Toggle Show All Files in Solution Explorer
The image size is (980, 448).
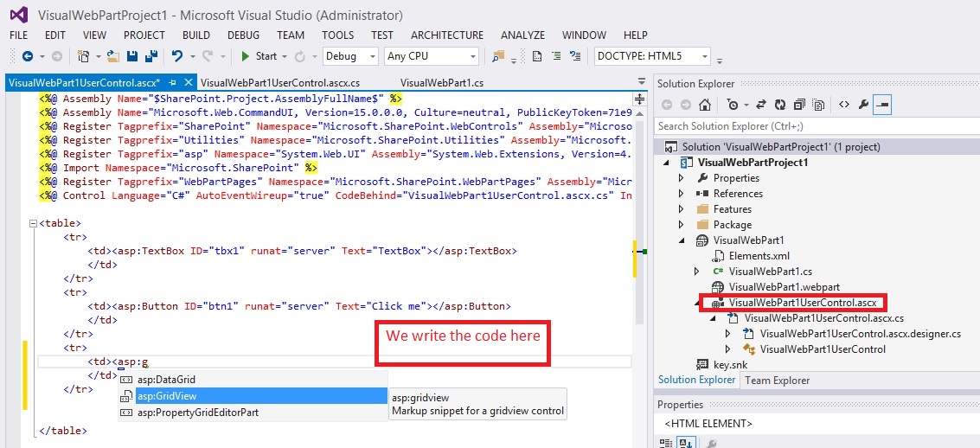tap(819, 105)
